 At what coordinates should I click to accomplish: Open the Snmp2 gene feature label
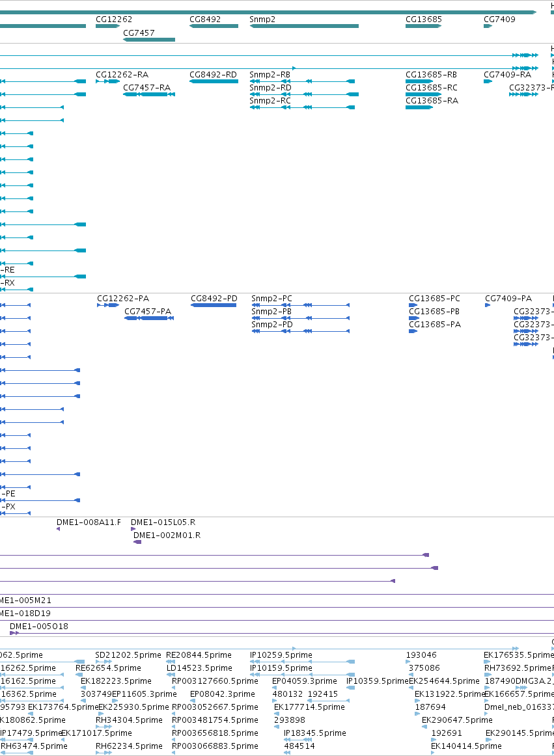[x=262, y=20]
